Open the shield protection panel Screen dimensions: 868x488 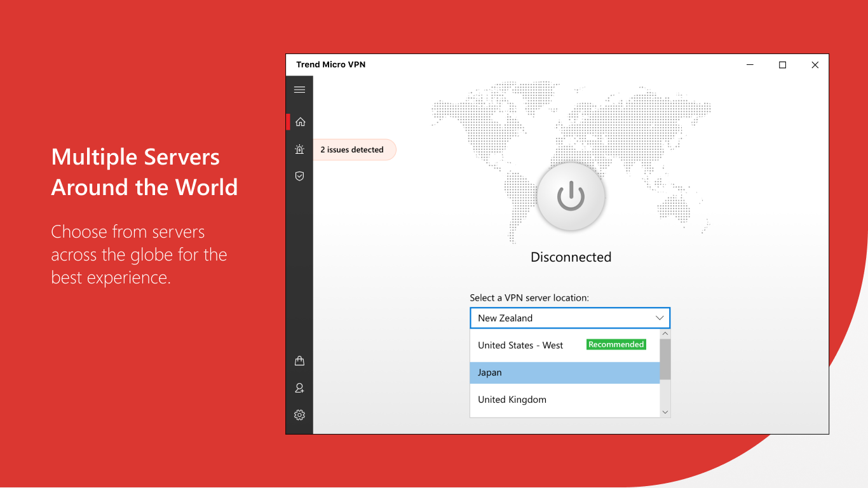click(x=299, y=176)
